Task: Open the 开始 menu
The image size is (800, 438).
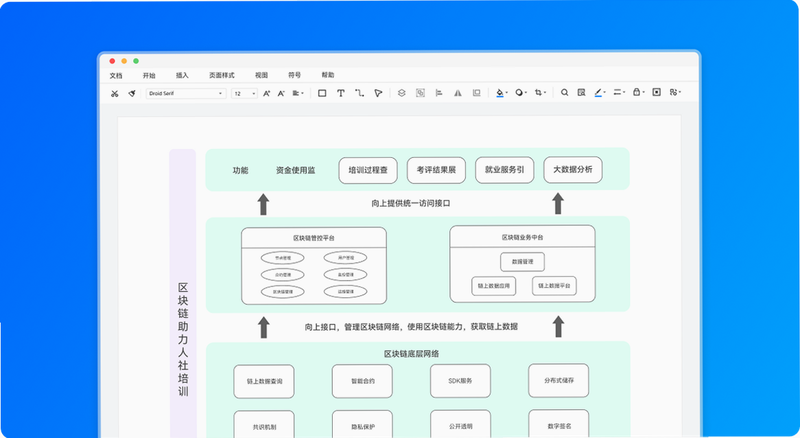Action: [x=149, y=76]
